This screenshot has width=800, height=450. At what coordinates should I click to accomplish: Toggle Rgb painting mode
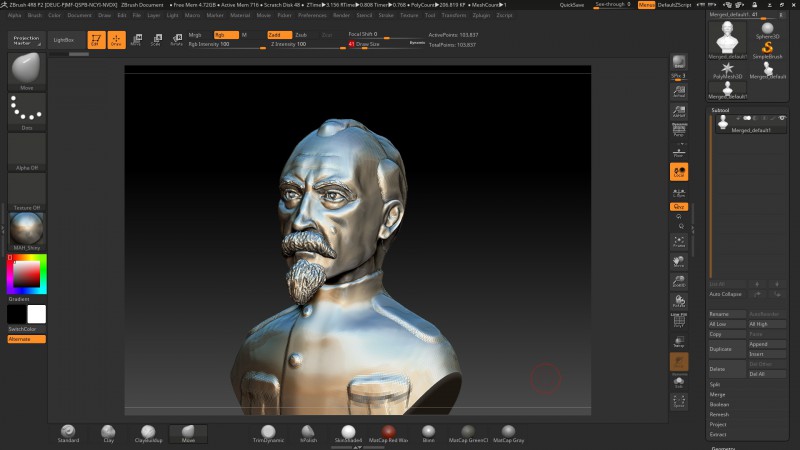coord(226,35)
